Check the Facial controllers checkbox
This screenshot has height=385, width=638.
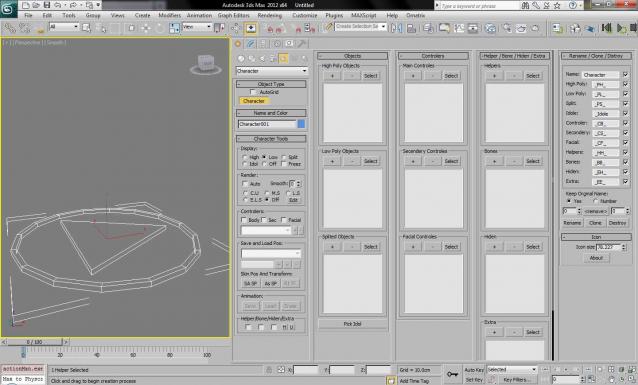tap(284, 220)
